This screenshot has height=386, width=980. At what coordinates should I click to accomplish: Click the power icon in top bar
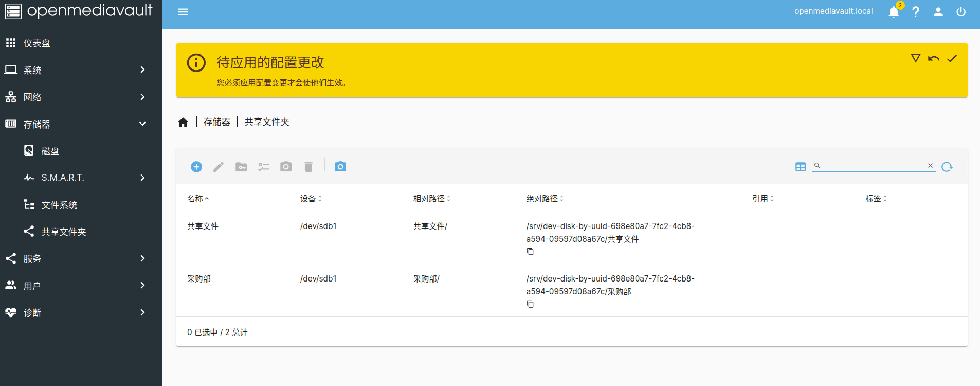pyautogui.click(x=961, y=12)
